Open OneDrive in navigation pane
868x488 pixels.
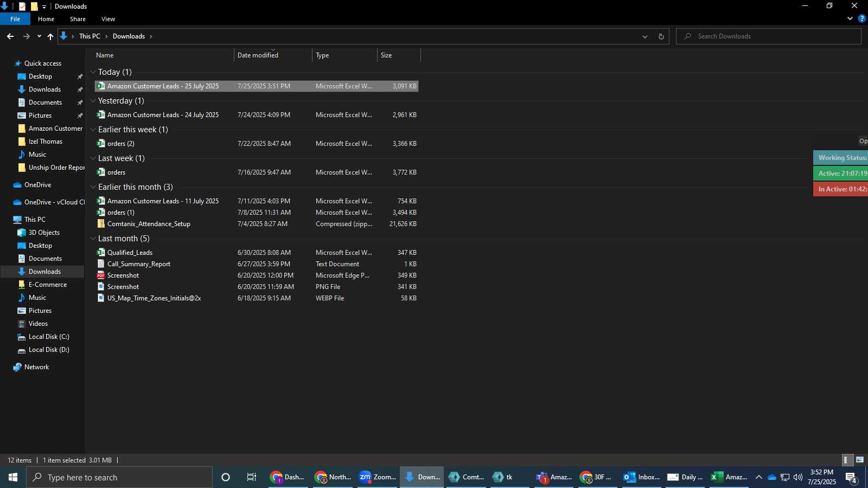tap(38, 185)
